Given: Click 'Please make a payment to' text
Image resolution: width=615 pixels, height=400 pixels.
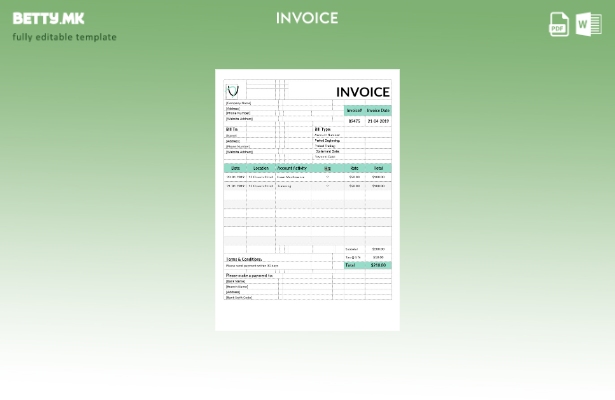Looking at the screenshot, I should click(x=249, y=276).
